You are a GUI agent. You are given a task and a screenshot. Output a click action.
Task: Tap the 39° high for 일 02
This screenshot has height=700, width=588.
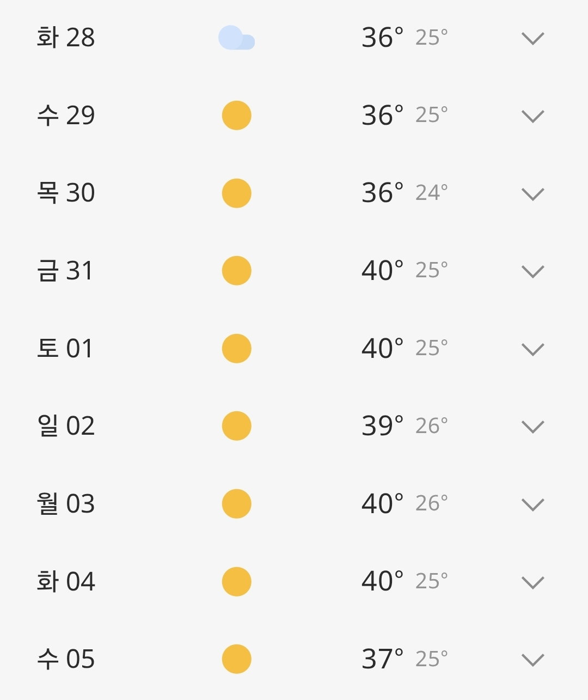tap(383, 426)
